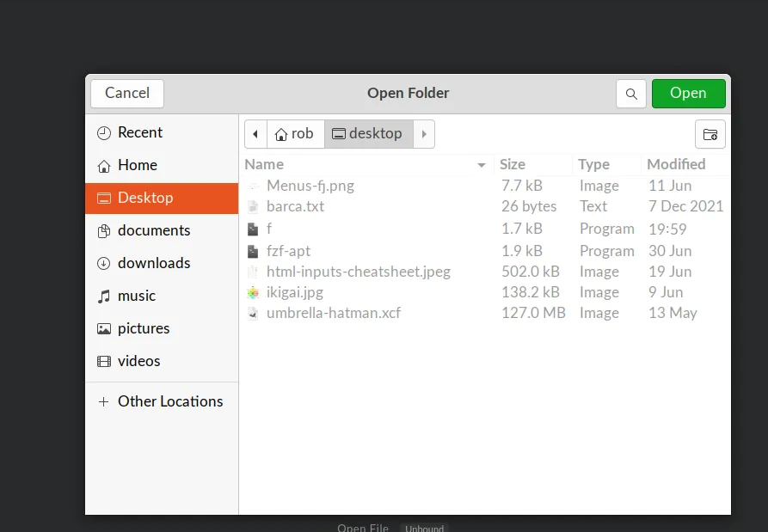Click the pictures icon in the sidebar
This screenshot has height=532, width=768.
point(104,328)
